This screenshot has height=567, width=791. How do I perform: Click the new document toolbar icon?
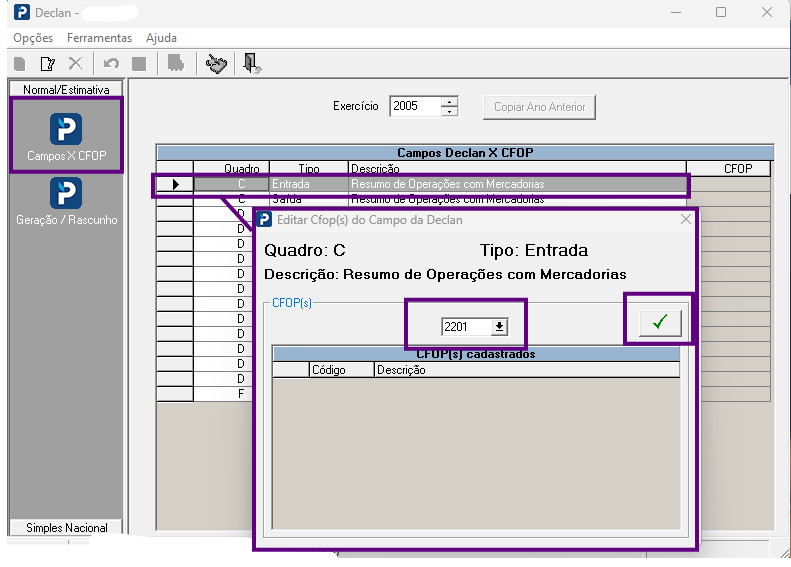pyautogui.click(x=20, y=64)
